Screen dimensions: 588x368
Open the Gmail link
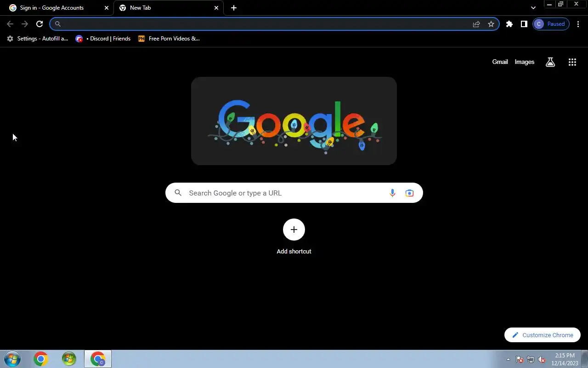coord(500,62)
